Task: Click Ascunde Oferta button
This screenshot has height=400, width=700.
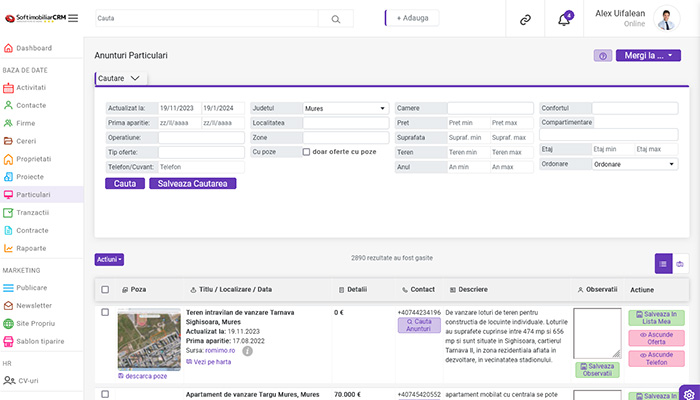Action: pyautogui.click(x=656, y=338)
